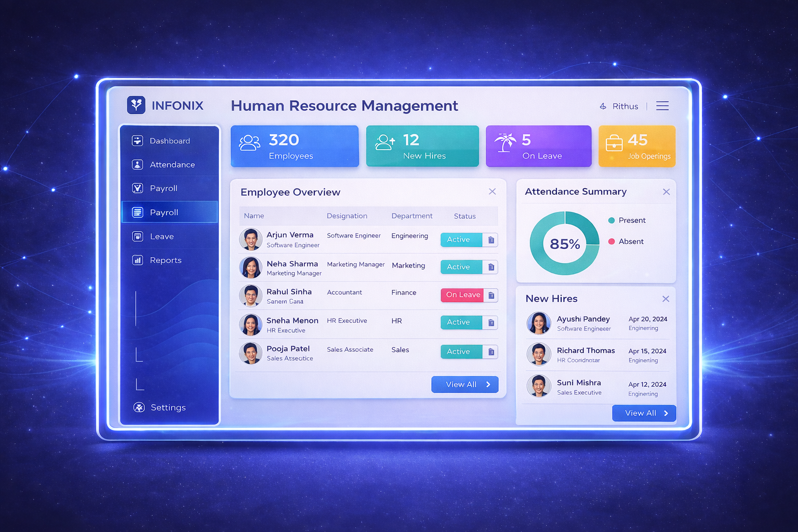The width and height of the screenshot is (798, 532).
Task: Select the Dashboard icon in the sidebar
Action: [137, 140]
